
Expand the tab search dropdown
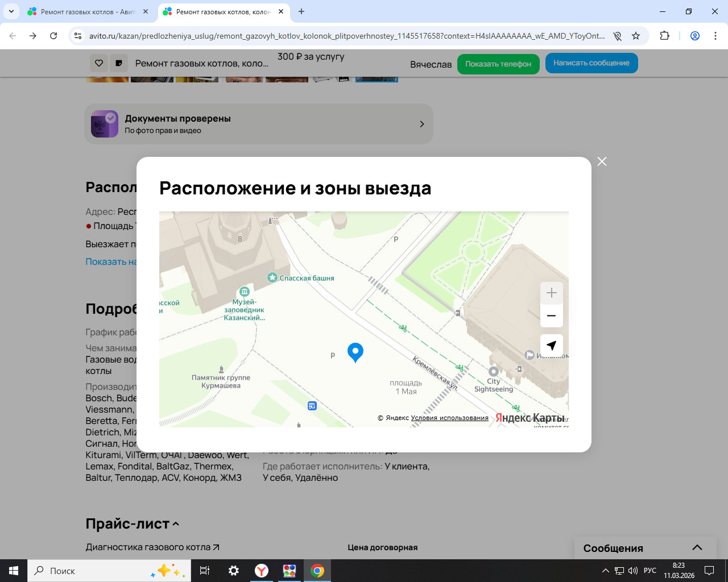coord(11,11)
